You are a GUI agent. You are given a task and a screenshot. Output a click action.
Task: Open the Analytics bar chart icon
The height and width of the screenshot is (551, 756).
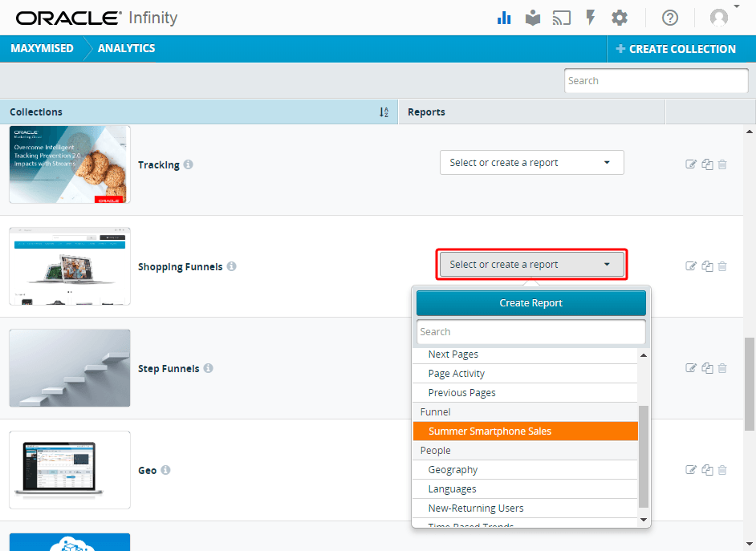click(x=504, y=17)
